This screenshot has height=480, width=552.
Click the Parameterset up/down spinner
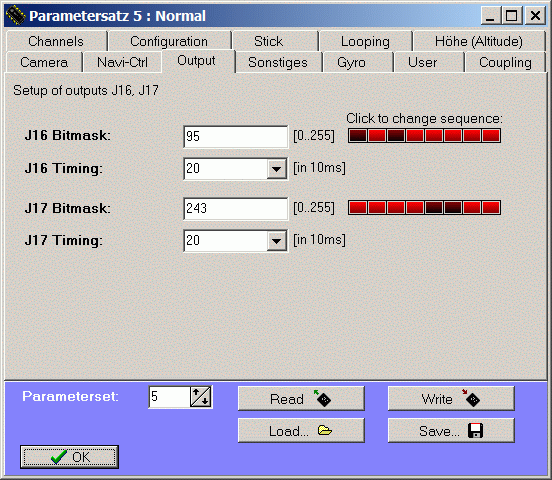click(201, 397)
